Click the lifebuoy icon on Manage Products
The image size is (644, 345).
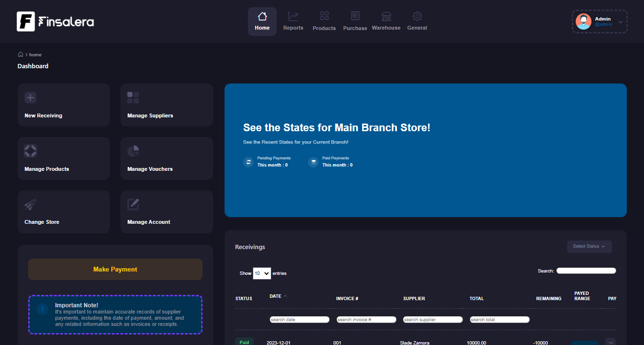coord(31,151)
